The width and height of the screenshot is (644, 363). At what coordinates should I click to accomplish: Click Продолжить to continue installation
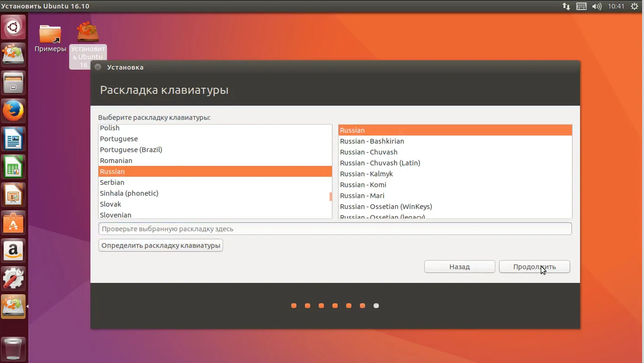pos(535,267)
